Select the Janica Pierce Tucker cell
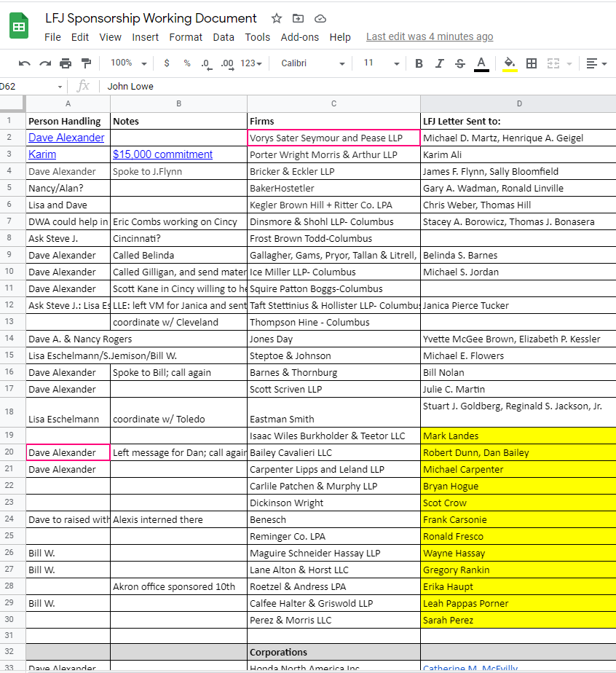This screenshot has width=616, height=673. pos(518,306)
